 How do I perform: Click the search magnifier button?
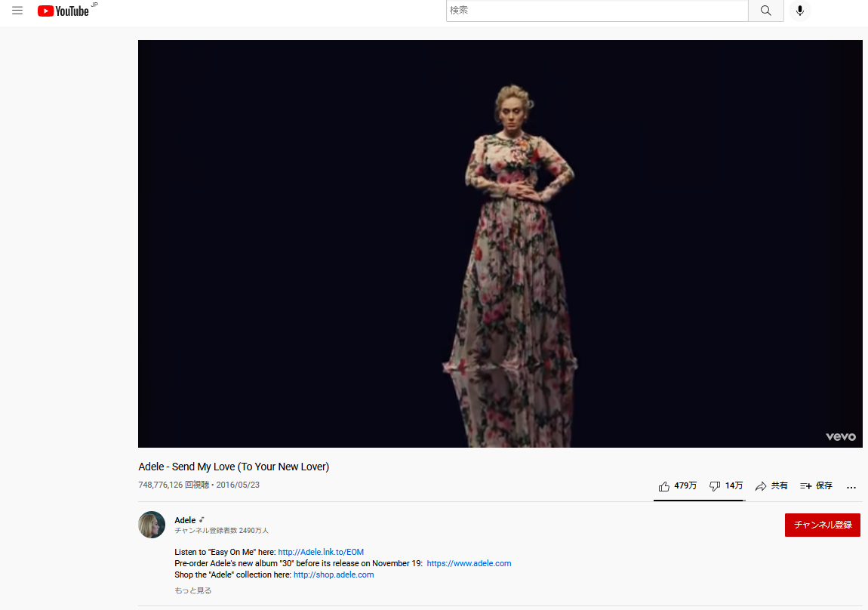765,11
